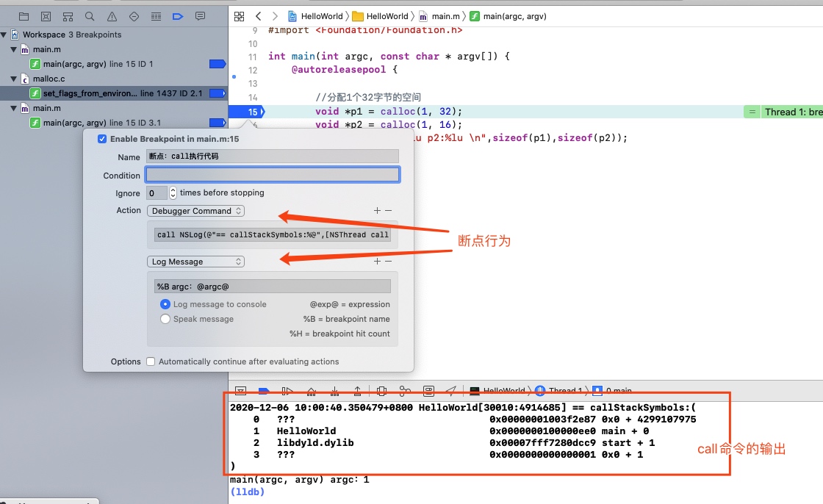This screenshot has width=823, height=504.
Task: Click the Condition text field
Action: pyautogui.click(x=273, y=175)
